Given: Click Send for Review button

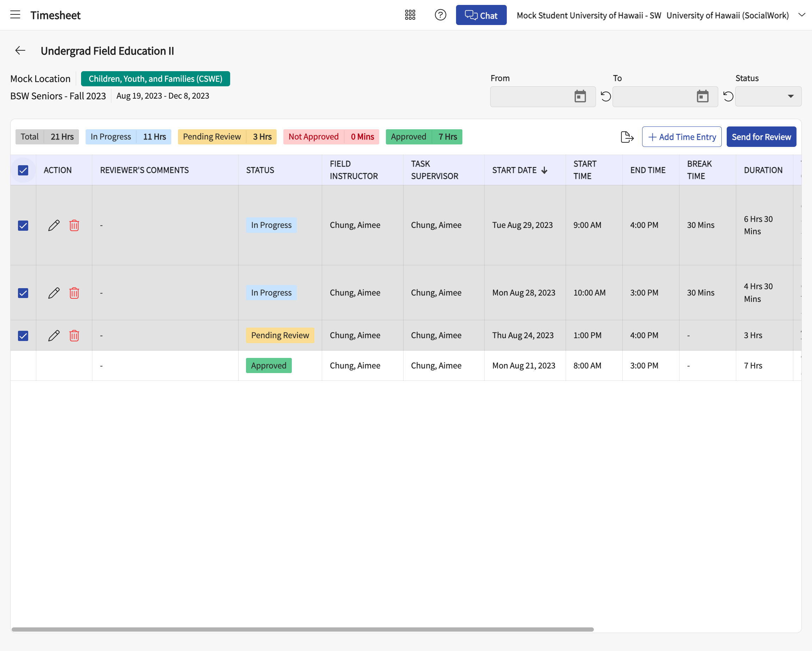Looking at the screenshot, I should [x=761, y=137].
